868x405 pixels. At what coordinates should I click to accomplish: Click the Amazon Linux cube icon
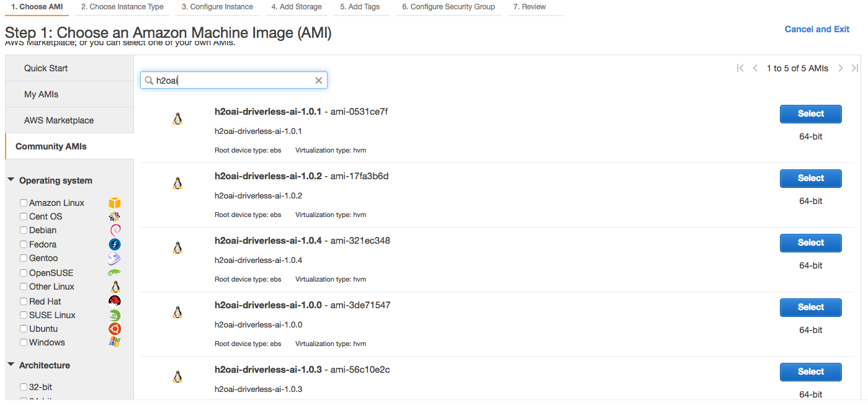click(114, 202)
